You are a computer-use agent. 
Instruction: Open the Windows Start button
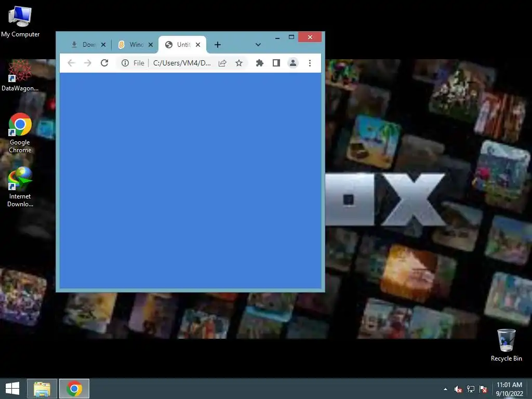[12, 389]
